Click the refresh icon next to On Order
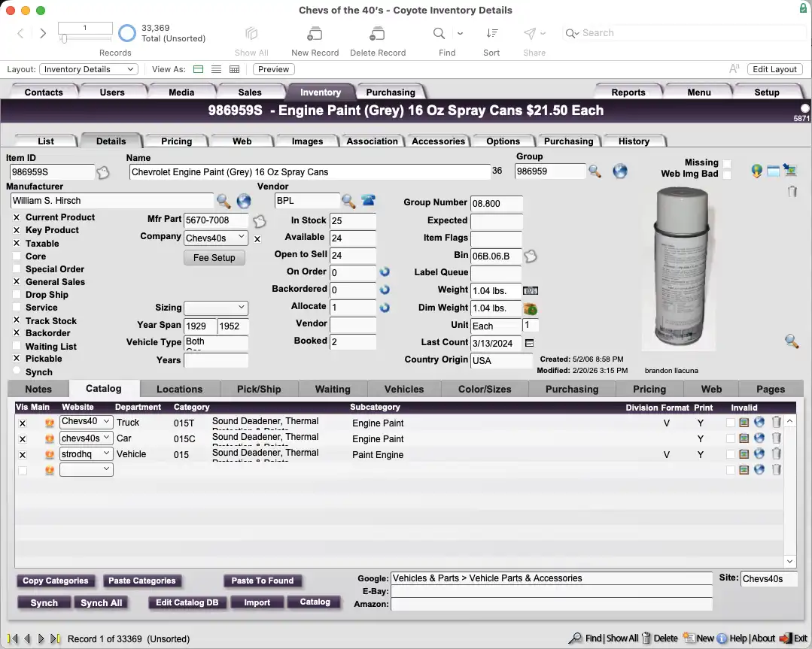The height and width of the screenshot is (649, 812). (x=385, y=271)
